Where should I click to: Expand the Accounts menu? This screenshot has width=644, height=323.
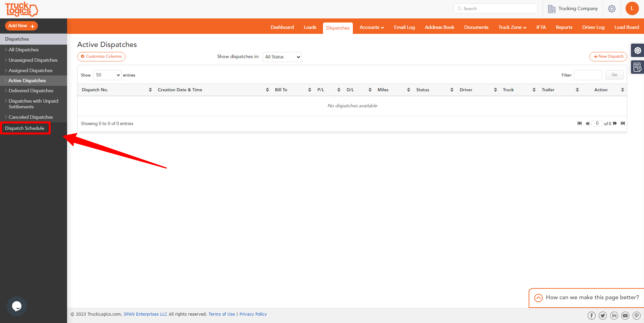(x=371, y=28)
